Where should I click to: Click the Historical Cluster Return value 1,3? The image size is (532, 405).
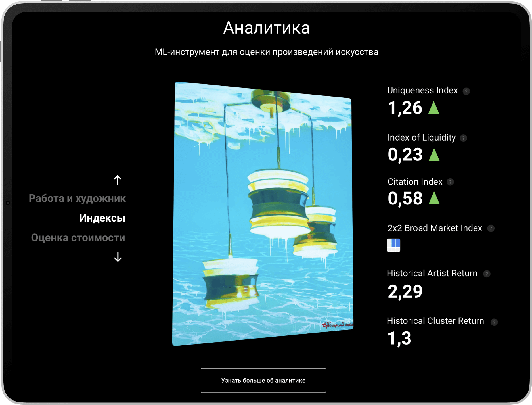pos(399,338)
